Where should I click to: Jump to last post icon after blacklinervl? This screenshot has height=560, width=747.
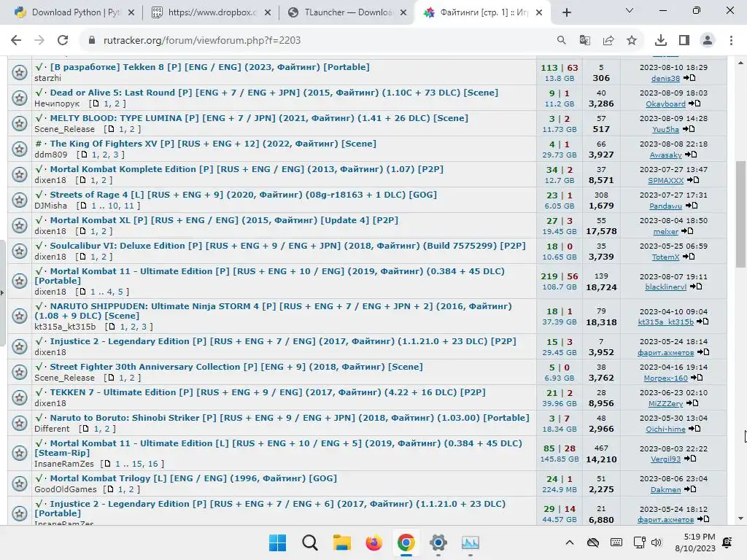click(696, 287)
